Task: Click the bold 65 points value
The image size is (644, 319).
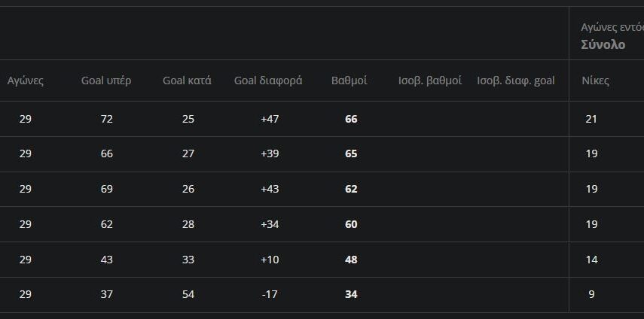Action: 351,154
